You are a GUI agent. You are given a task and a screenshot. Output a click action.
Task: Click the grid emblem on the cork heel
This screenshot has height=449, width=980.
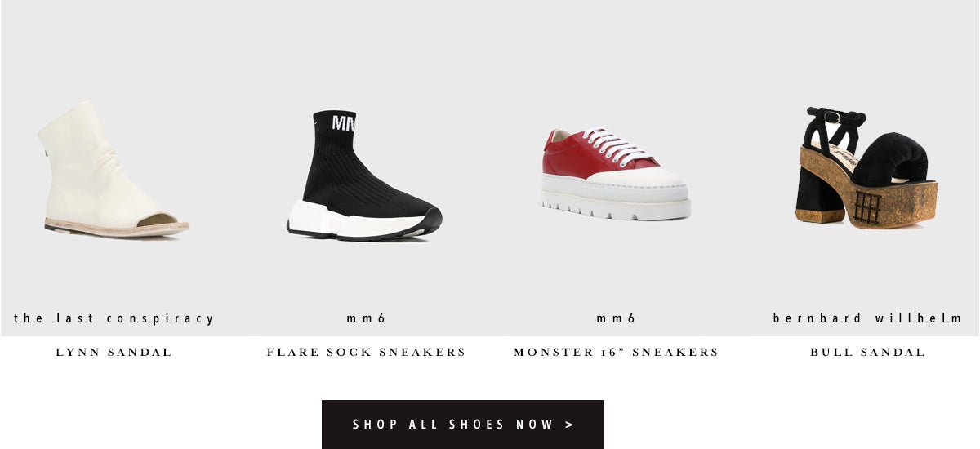(869, 207)
